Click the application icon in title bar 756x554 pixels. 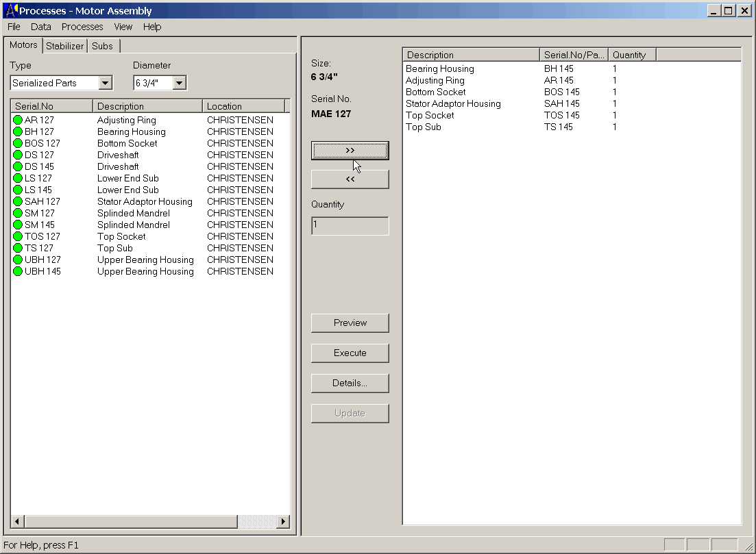11,10
